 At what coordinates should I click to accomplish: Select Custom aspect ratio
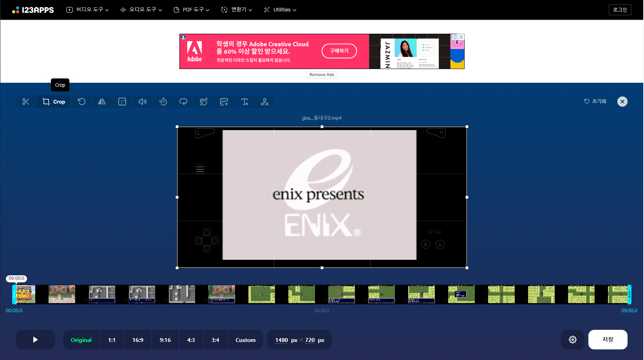(246, 340)
